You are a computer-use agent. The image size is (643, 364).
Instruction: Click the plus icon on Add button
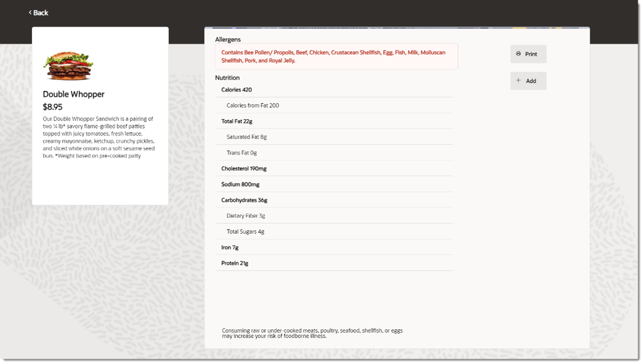[519, 81]
